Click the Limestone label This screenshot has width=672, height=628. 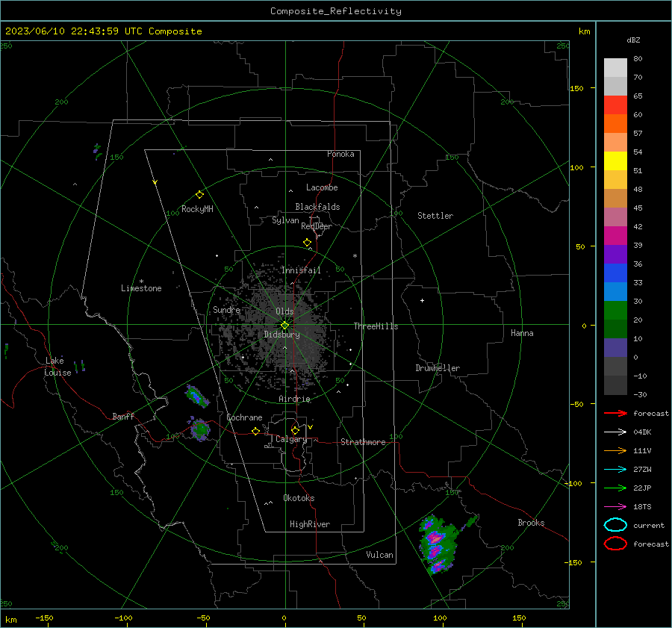[x=141, y=288]
